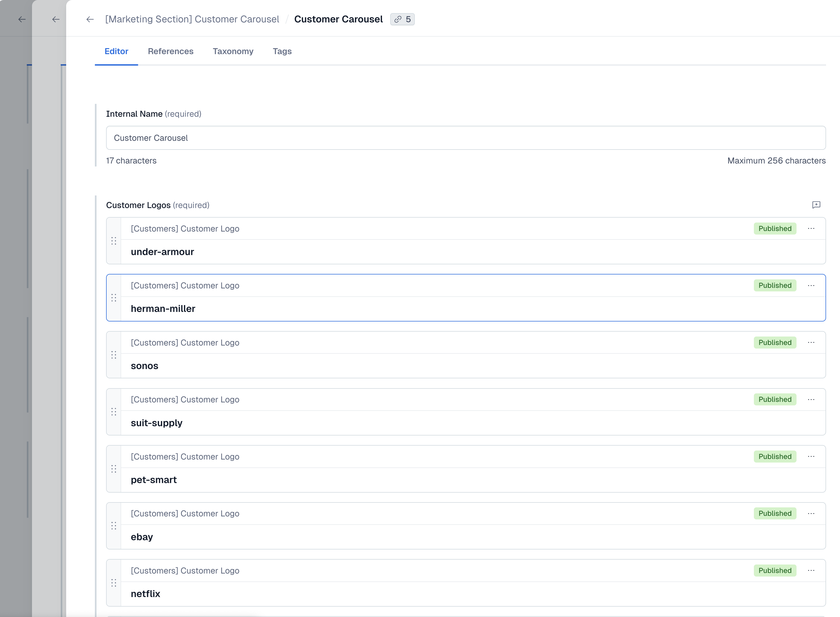Open the under-armour customer logo entry
The image size is (840, 617).
pos(466,241)
